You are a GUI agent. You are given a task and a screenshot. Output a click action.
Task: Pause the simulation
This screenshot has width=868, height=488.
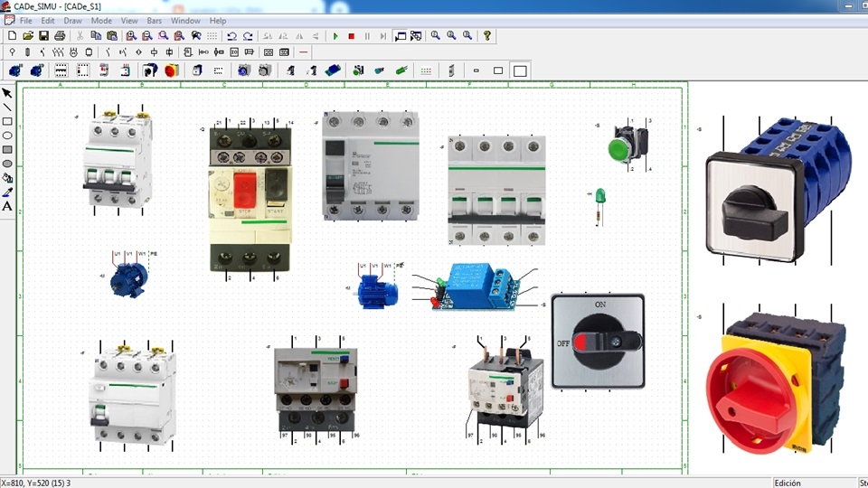click(367, 36)
